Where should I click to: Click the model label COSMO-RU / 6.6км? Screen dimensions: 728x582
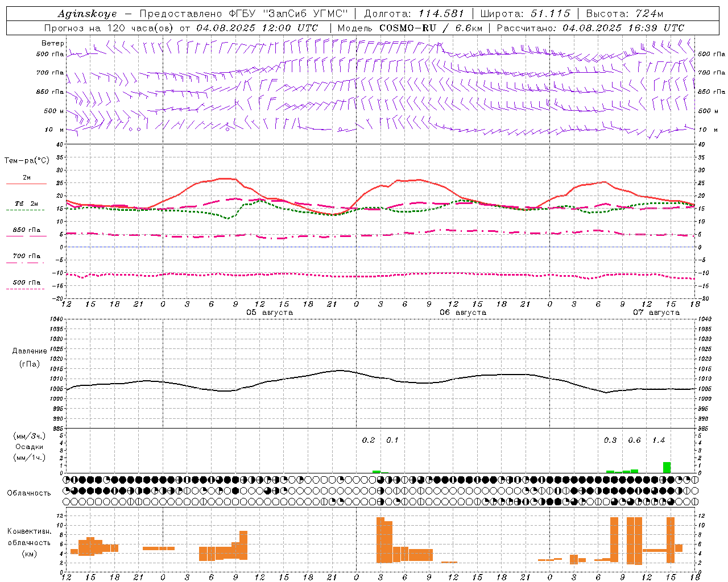pos(431,28)
